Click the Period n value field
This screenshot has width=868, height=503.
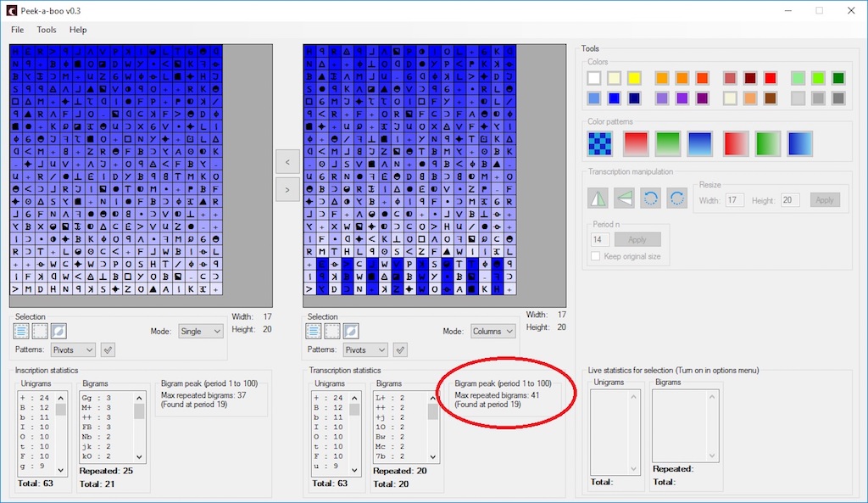point(600,240)
